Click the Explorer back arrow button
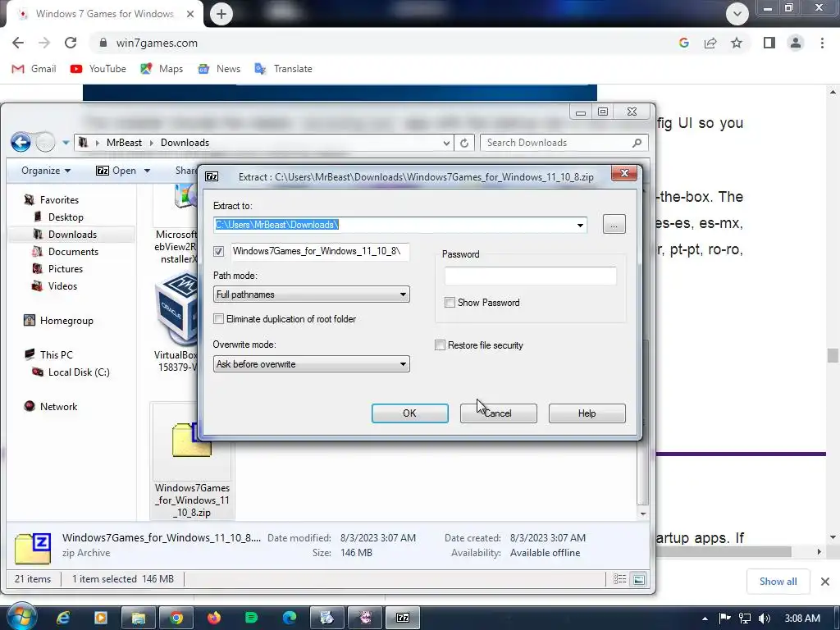The height and width of the screenshot is (630, 840). pos(21,143)
